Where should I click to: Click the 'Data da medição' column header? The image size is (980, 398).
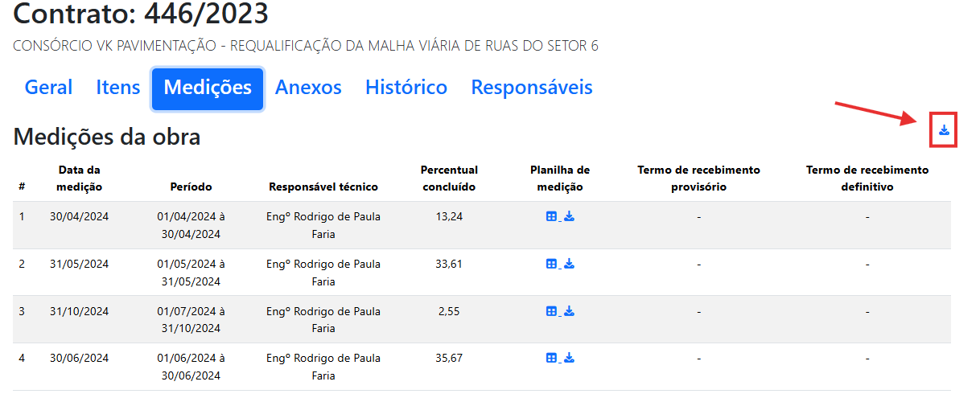point(79,178)
